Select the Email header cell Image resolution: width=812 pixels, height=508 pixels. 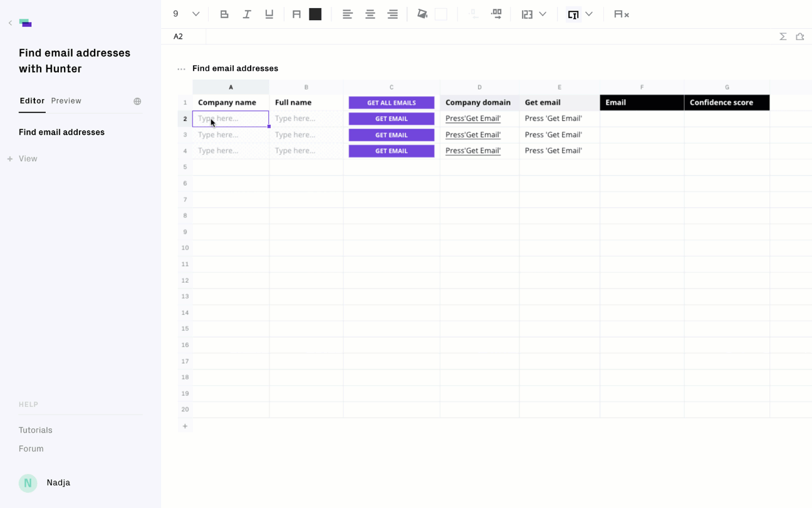click(x=642, y=103)
